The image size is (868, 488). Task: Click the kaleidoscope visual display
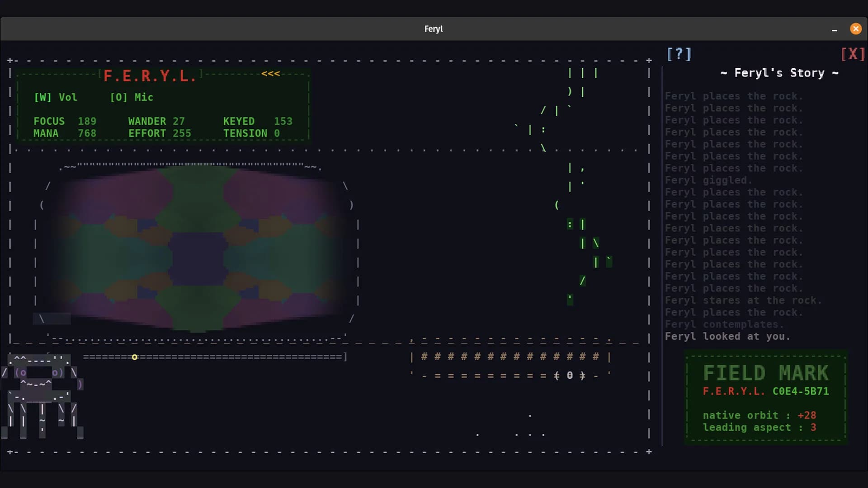coord(198,249)
